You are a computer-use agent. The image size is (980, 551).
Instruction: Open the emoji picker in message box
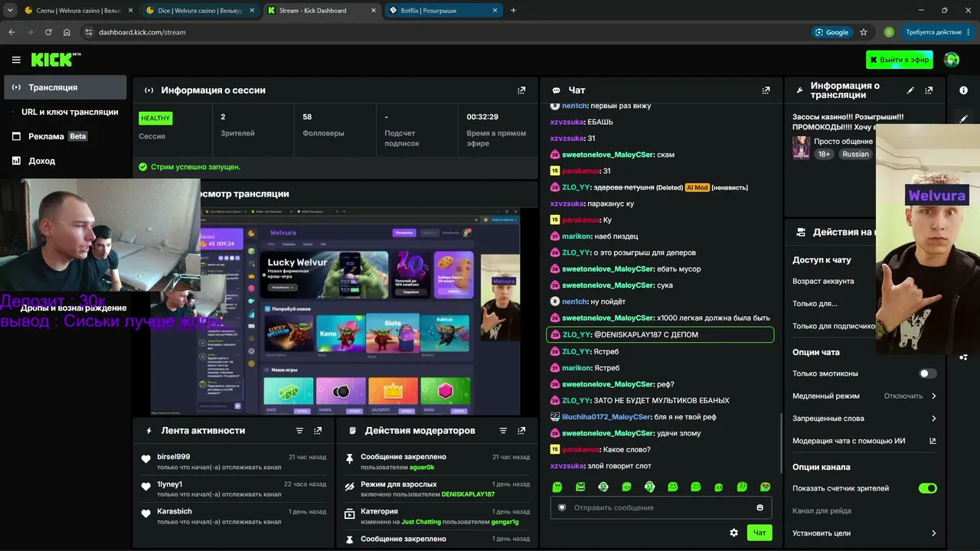coord(759,507)
